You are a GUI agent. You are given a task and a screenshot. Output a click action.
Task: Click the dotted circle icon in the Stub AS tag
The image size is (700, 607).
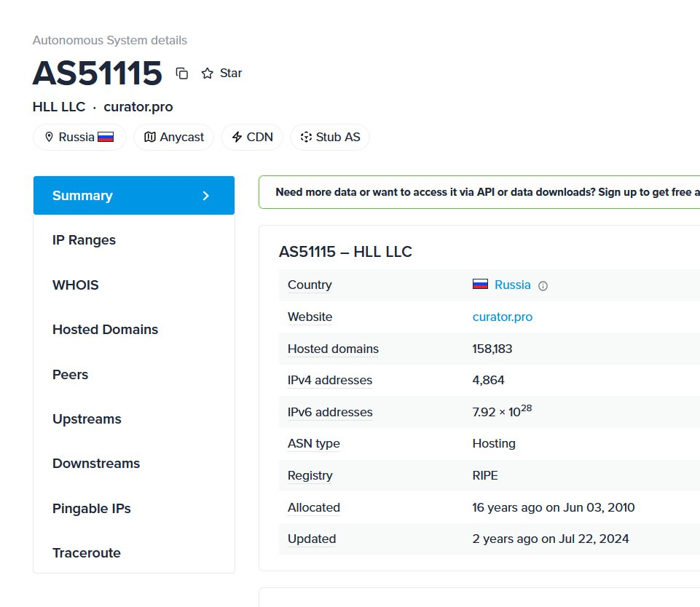click(x=306, y=137)
